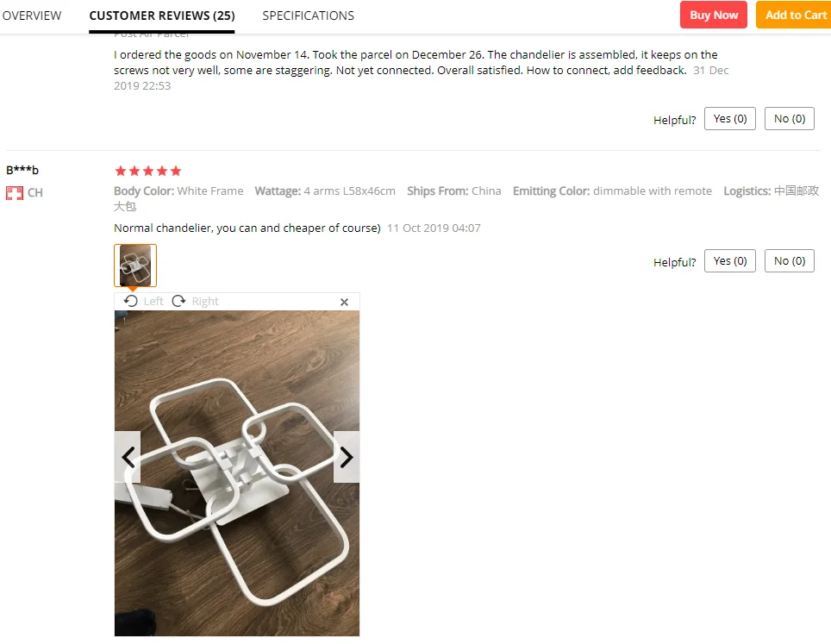Select the Customer Reviews (25) tab

coord(162,16)
